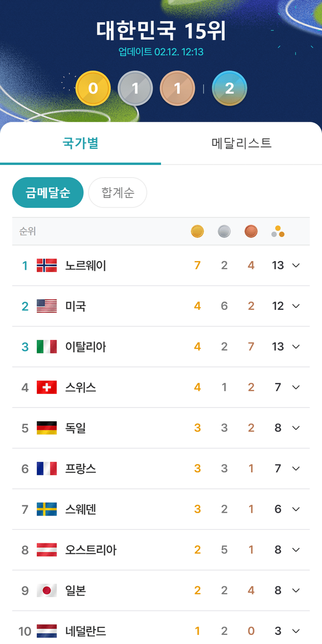Click the 스웨덴 flag icon
The image size is (322, 644).
point(47,509)
